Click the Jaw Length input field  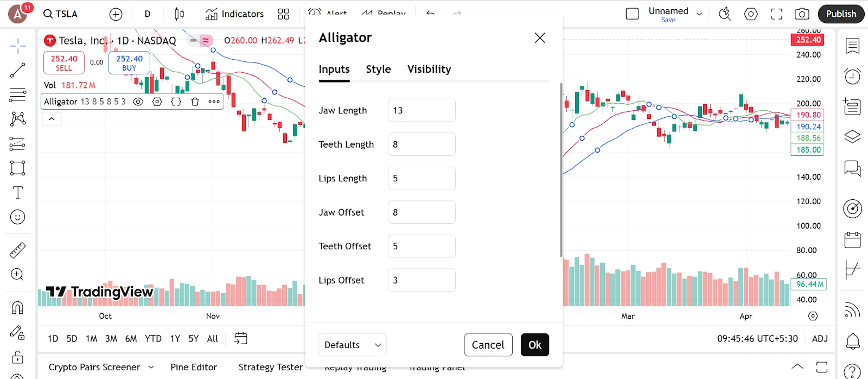[x=422, y=110]
